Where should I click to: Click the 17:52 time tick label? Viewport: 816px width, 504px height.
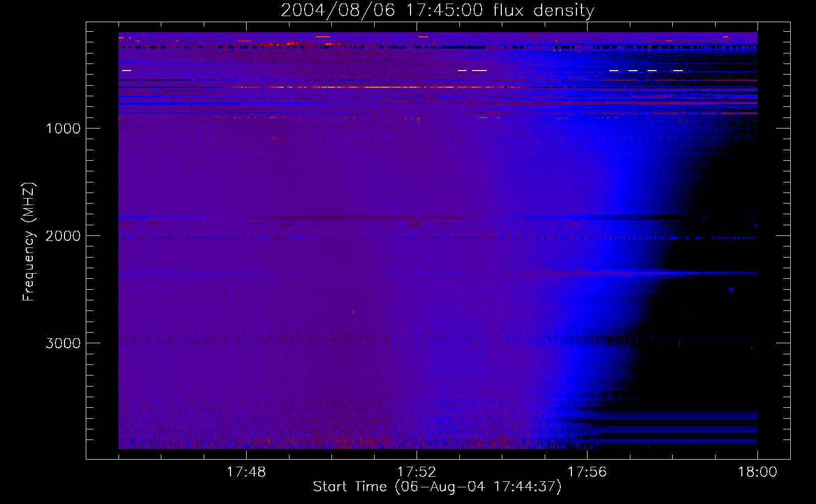tap(417, 472)
